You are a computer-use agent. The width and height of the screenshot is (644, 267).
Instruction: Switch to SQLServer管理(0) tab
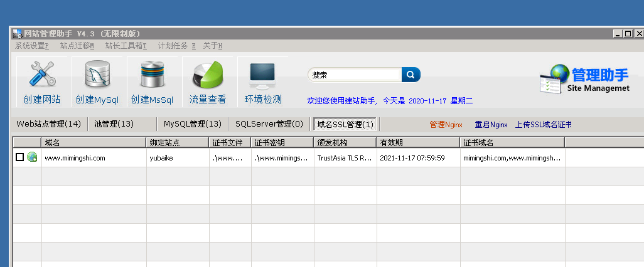point(269,124)
